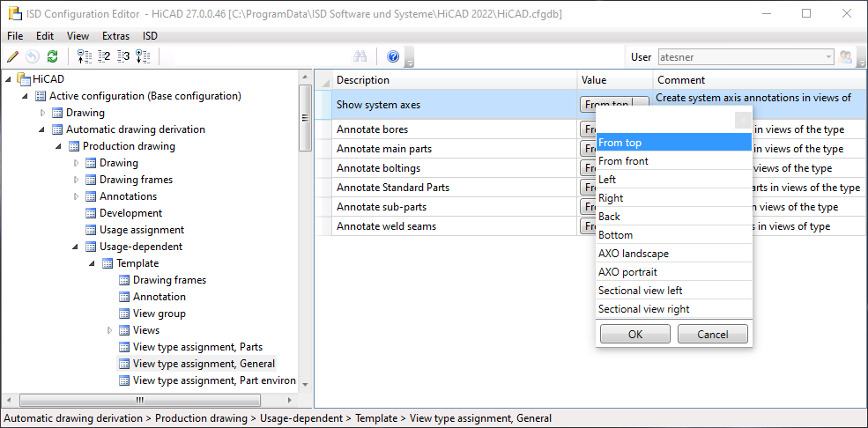Click the binoculars search icon
Image resolution: width=868 pixels, height=428 pixels.
click(x=360, y=56)
